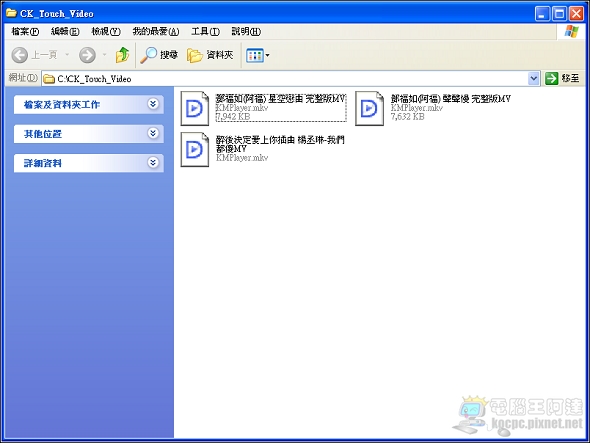
Task: Expand the 檔案及資料夾工作 panel
Action: click(89, 104)
